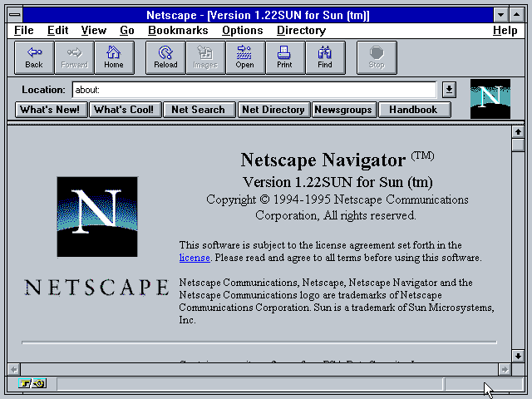Click the large Netscape N logo image on page

pos(97,216)
